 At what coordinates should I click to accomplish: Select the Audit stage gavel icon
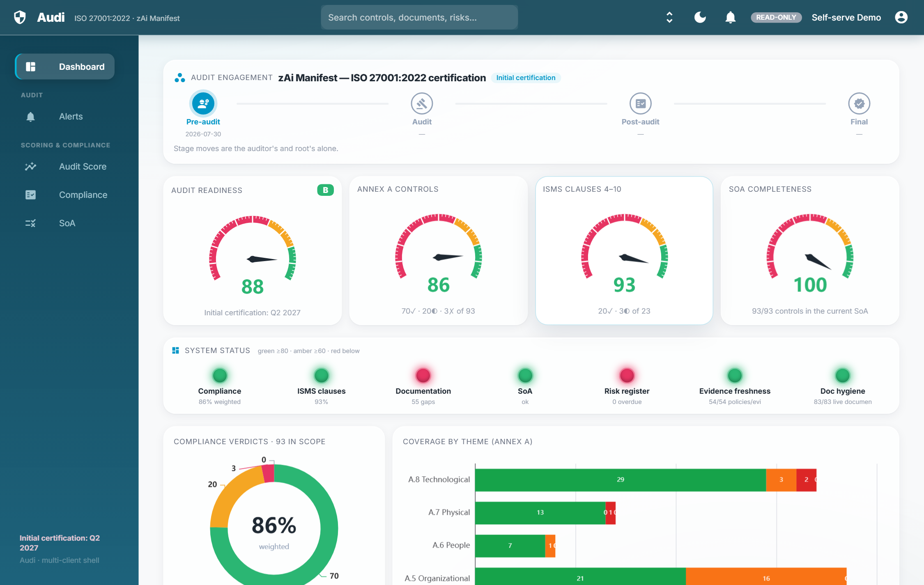422,103
